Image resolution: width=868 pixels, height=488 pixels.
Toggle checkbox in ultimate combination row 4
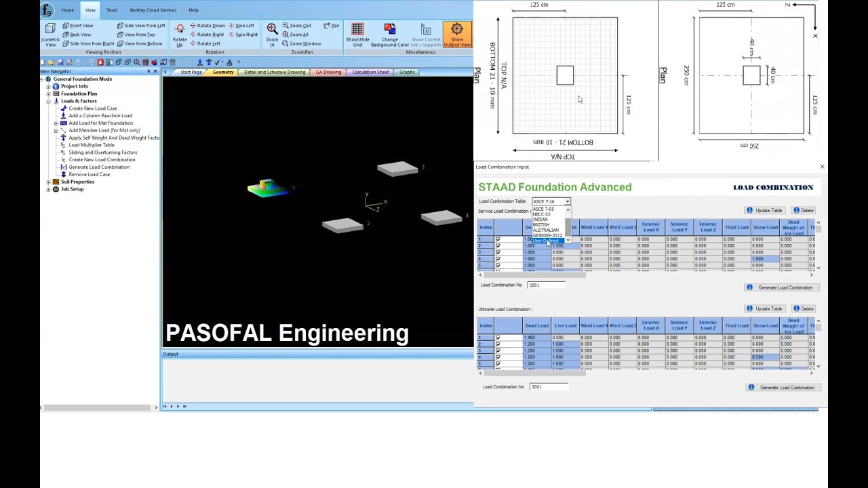coord(498,357)
